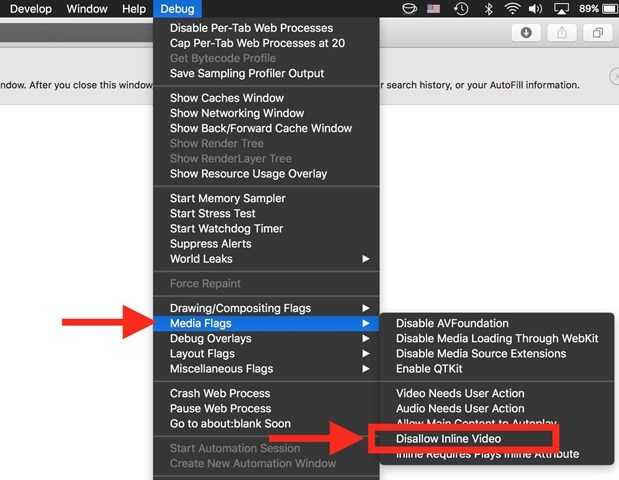Expand the Debug Overlays submenu
This screenshot has height=480, width=619.
click(x=266, y=339)
